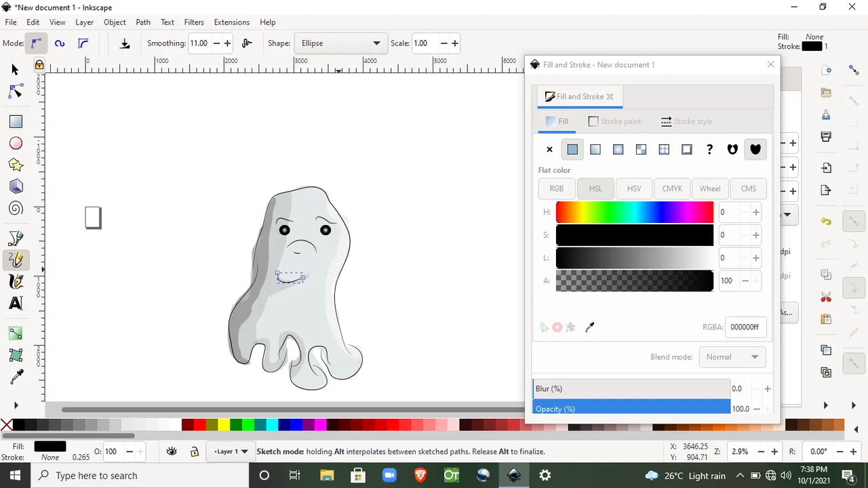Select the Gradient tool
Viewport: 868px width, 488px height.
pyautogui.click(x=16, y=333)
